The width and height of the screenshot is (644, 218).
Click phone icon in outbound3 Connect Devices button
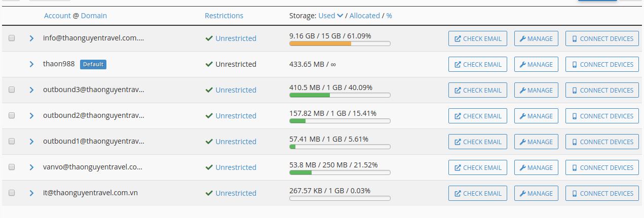pyautogui.click(x=575, y=90)
